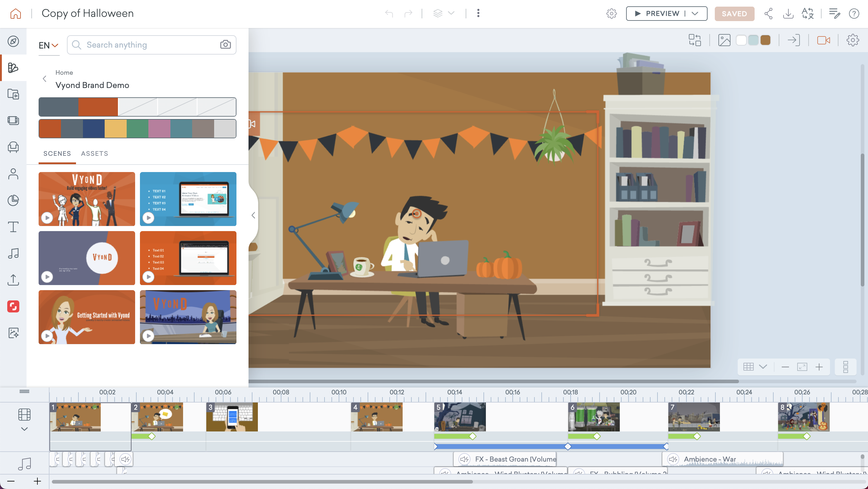
Task: Click the SAVED button
Action: pos(734,14)
